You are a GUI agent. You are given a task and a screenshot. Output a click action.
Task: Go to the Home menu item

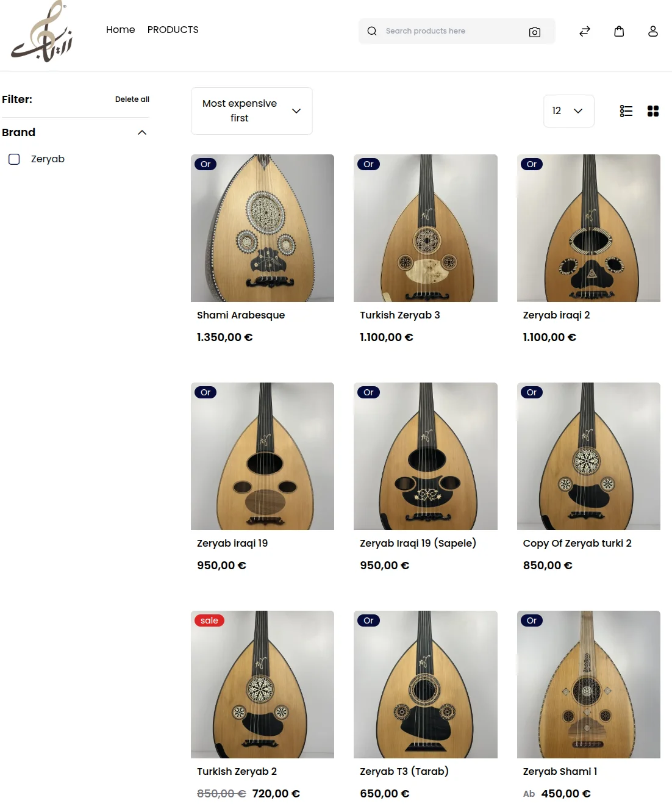[120, 30]
